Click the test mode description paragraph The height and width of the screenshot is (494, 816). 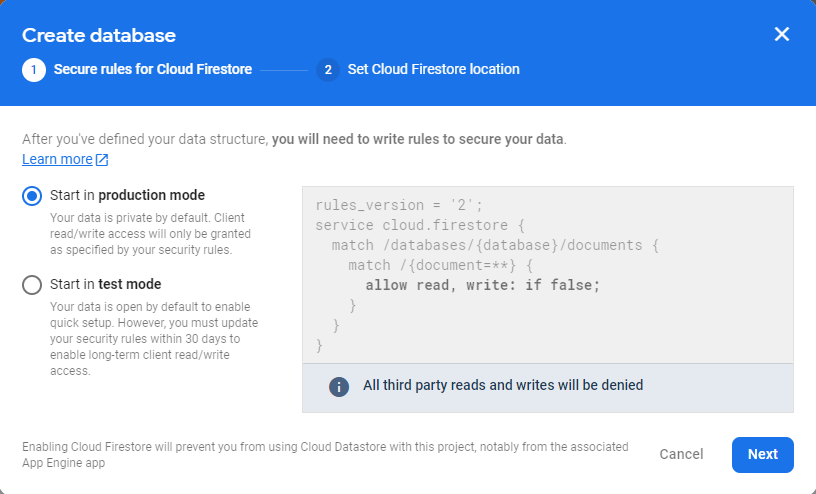(x=154, y=339)
